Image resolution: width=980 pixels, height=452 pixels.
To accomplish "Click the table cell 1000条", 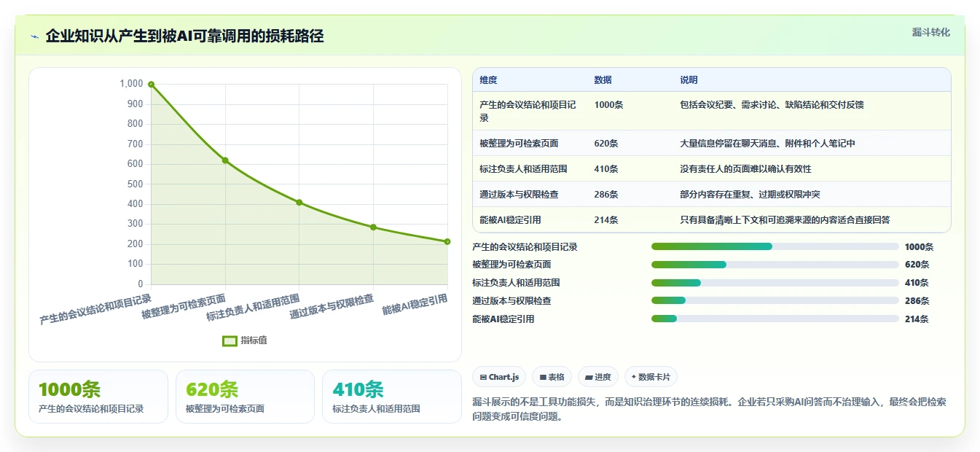I will [x=608, y=105].
